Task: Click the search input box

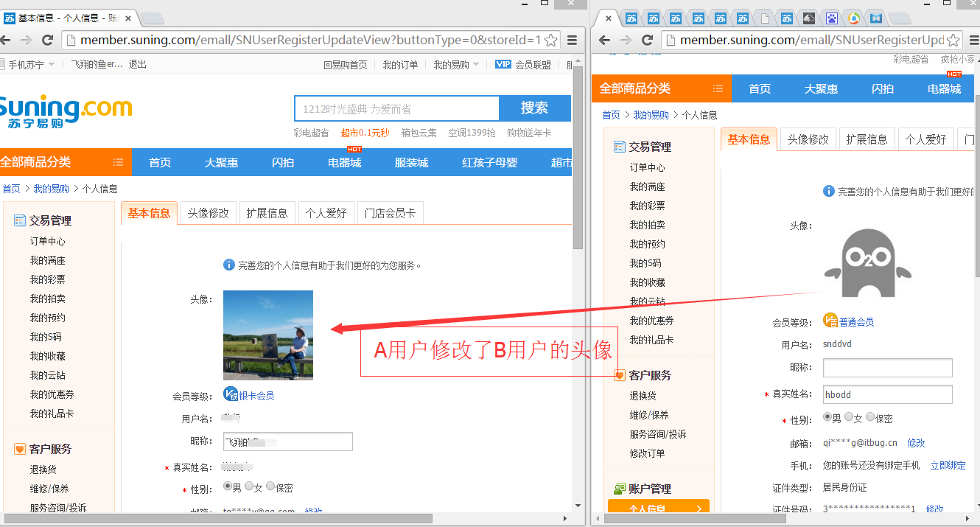Action: click(396, 108)
